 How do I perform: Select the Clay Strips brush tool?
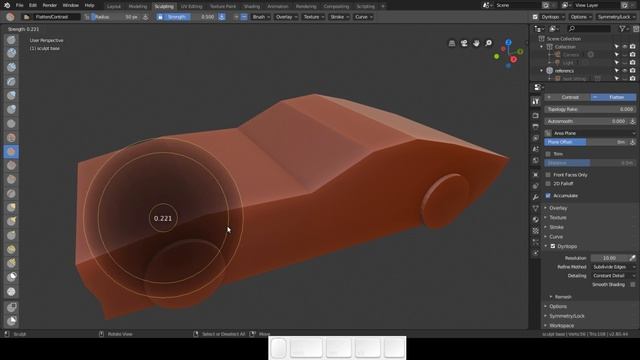pyautogui.click(x=11, y=67)
